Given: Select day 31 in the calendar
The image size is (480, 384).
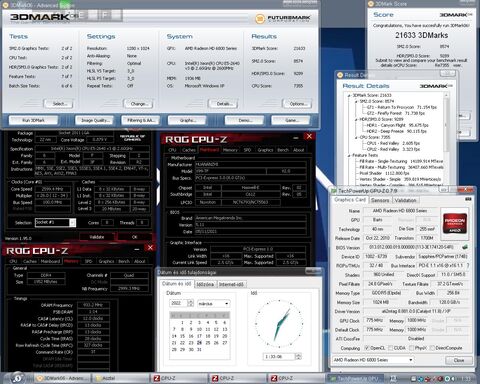Looking at the screenshot, I should coord(199,350).
